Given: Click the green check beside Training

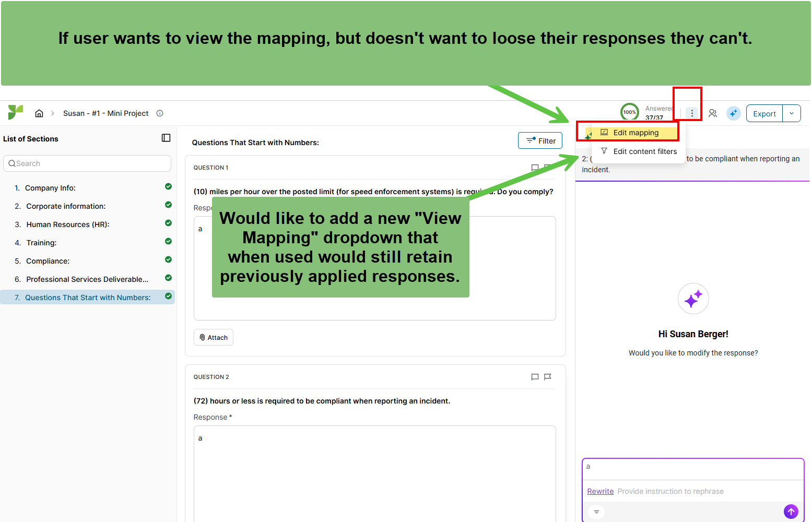Looking at the screenshot, I should pyautogui.click(x=168, y=241).
